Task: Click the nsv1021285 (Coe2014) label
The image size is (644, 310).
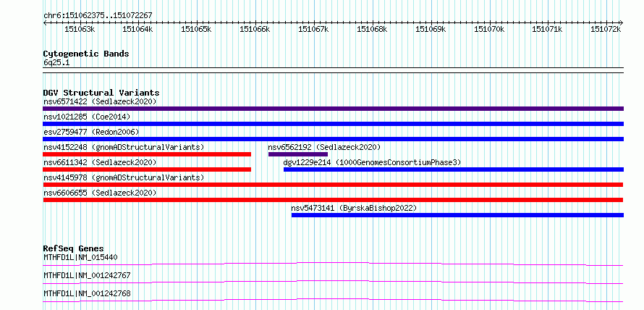Action: 87,117
